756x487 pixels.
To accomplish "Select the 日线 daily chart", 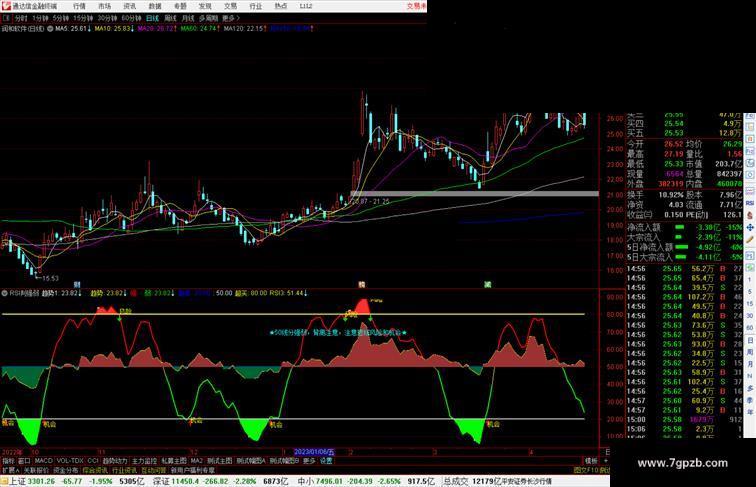I will pyautogui.click(x=152, y=18).
